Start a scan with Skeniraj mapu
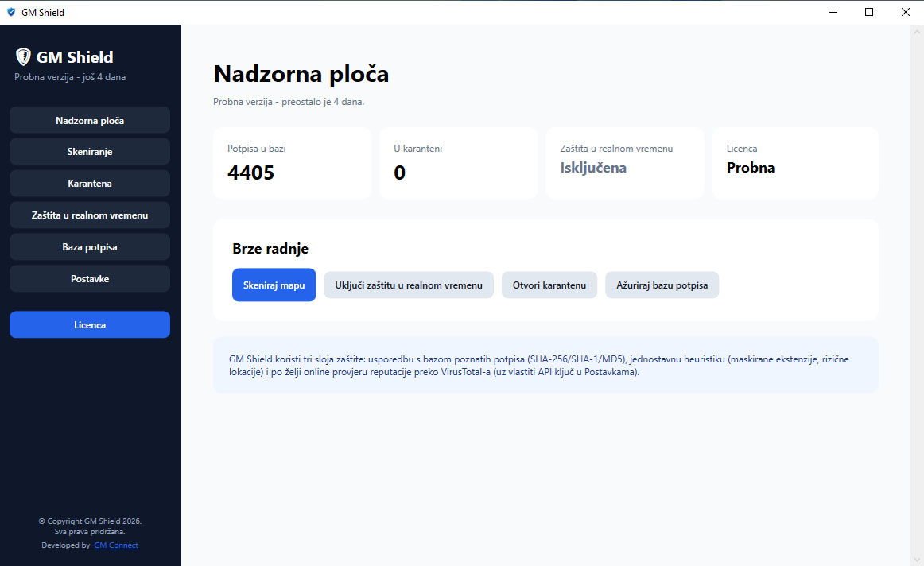 pos(274,285)
